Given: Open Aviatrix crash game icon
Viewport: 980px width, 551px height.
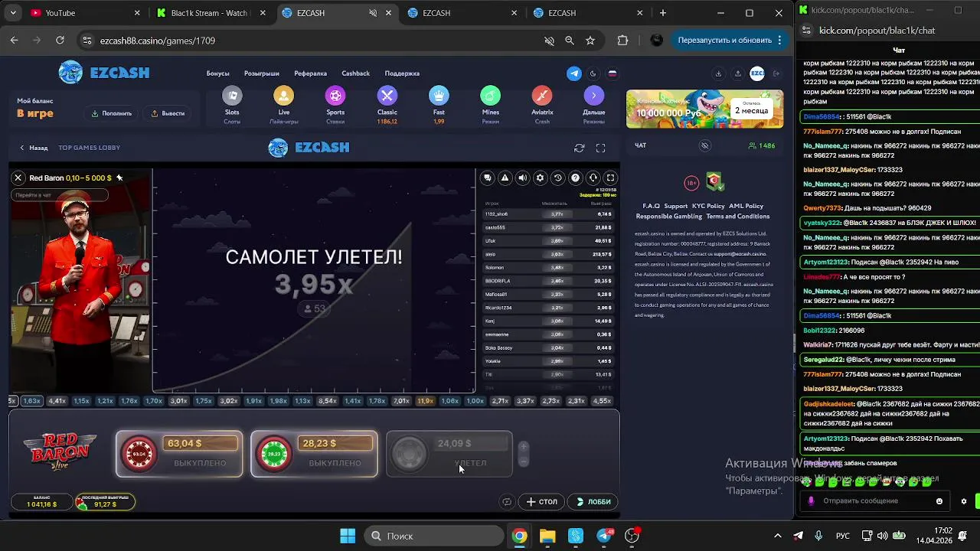Looking at the screenshot, I should click(542, 96).
